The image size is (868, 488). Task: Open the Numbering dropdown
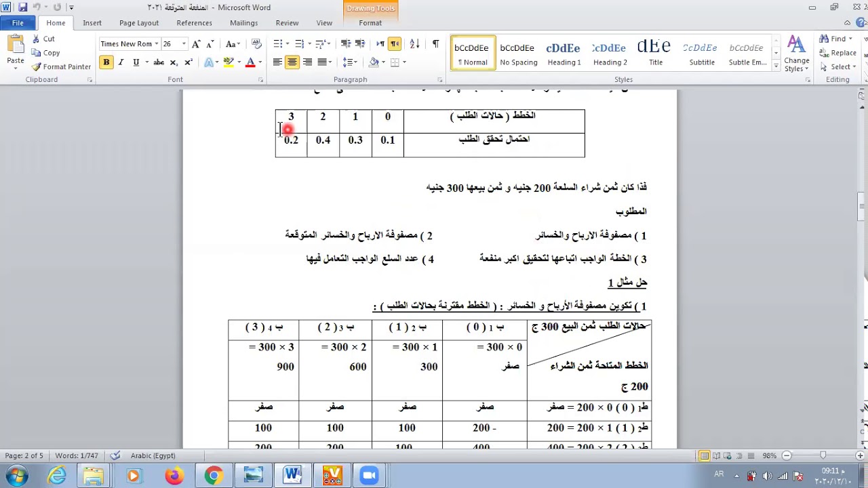309,44
